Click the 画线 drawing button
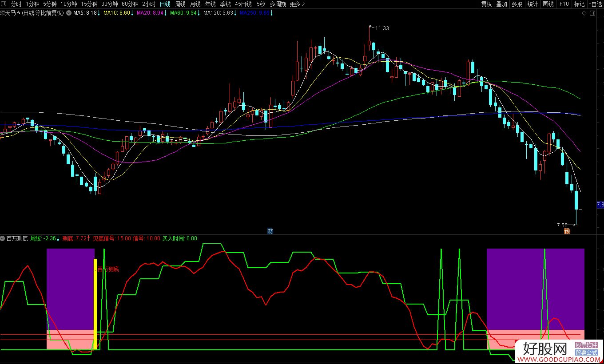 548,4
